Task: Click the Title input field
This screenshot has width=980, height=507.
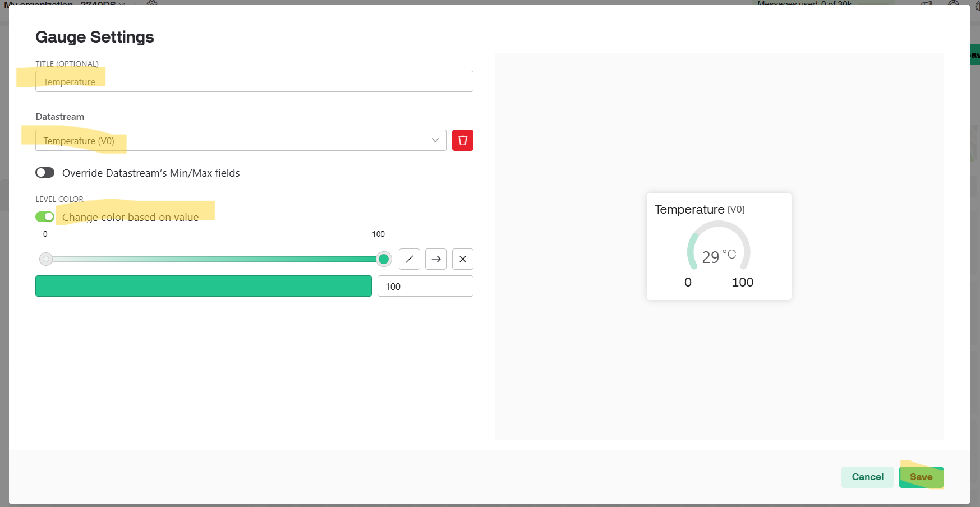Action: pyautogui.click(x=254, y=81)
